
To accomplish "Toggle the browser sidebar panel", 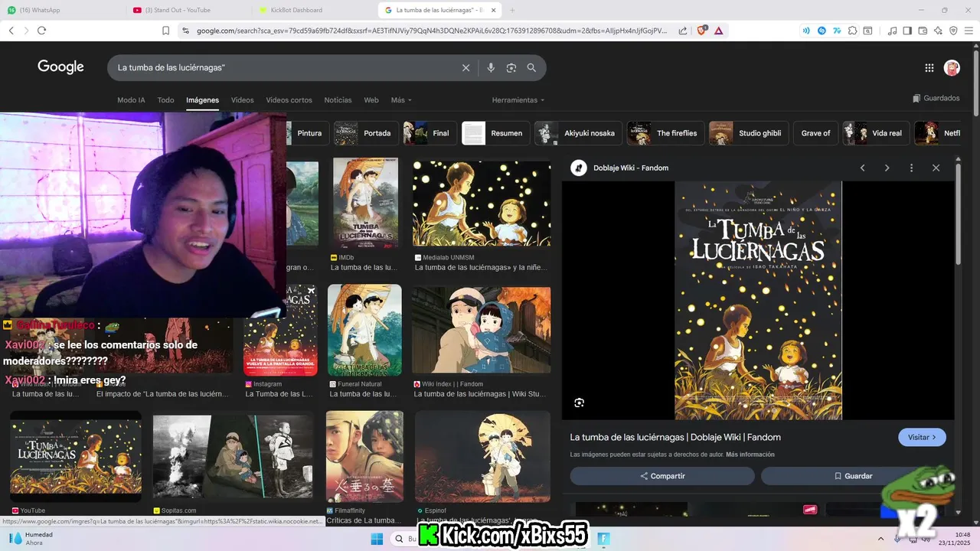I will pyautogui.click(x=907, y=31).
